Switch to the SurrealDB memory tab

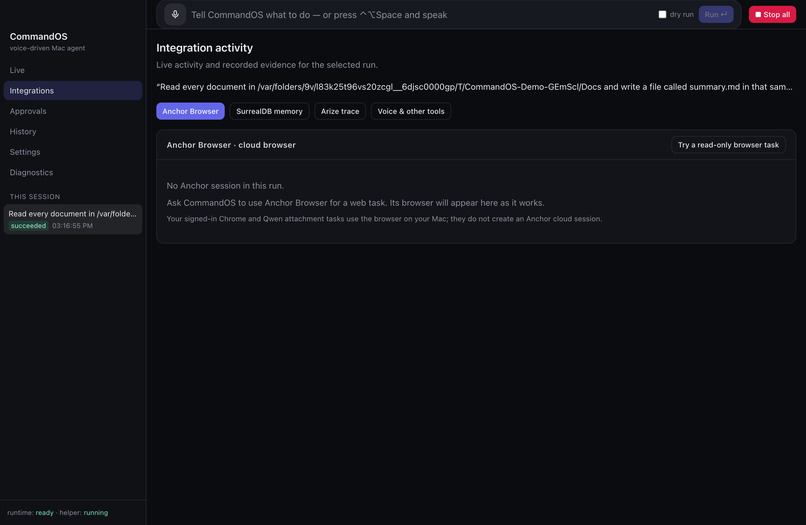coord(269,111)
